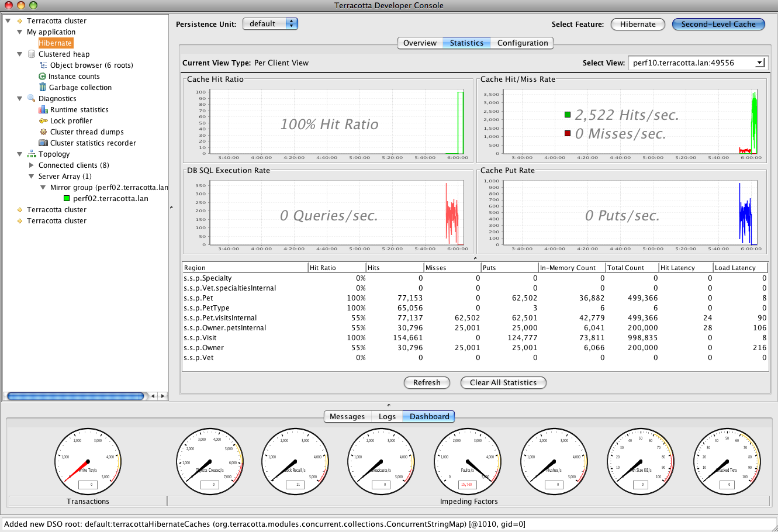778x532 pixels.
Task: Click the tree scrollbar left arrow
Action: (153, 396)
